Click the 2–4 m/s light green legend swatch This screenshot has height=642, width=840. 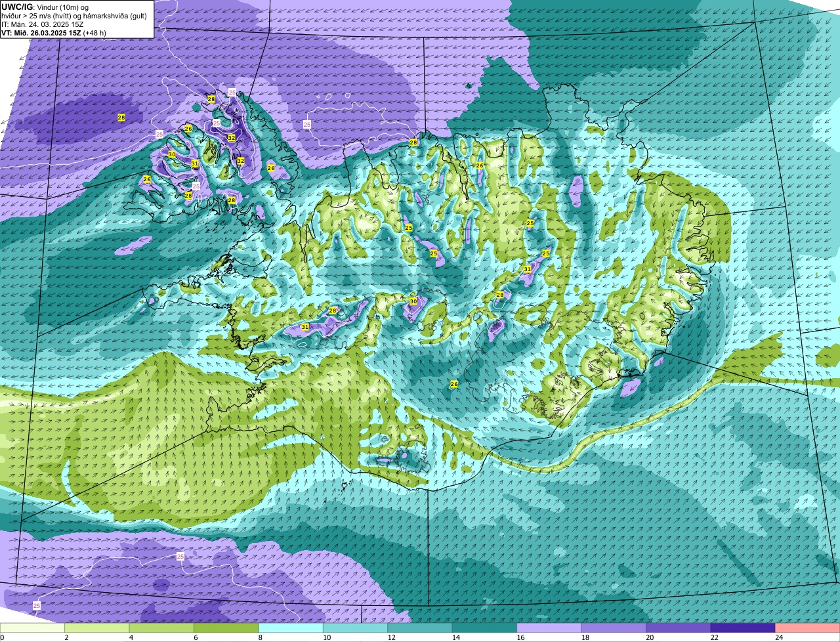(98, 628)
